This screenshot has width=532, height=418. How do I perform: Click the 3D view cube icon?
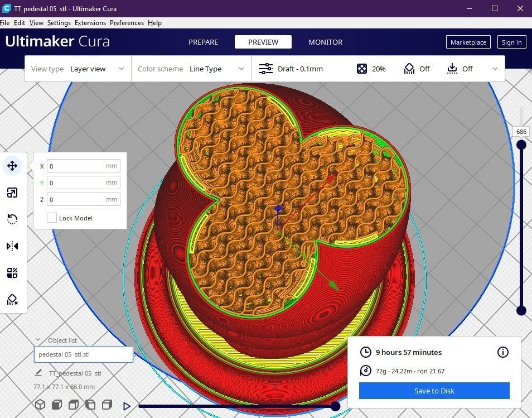[40, 405]
